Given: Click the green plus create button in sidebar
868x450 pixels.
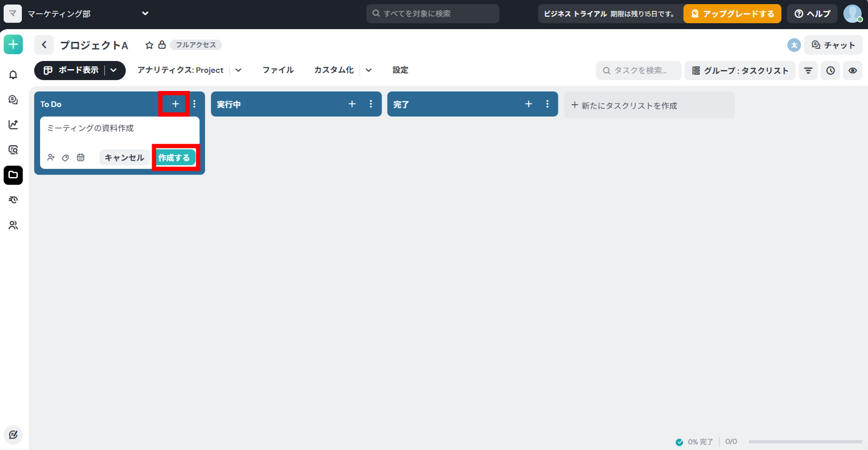Looking at the screenshot, I should 13,45.
